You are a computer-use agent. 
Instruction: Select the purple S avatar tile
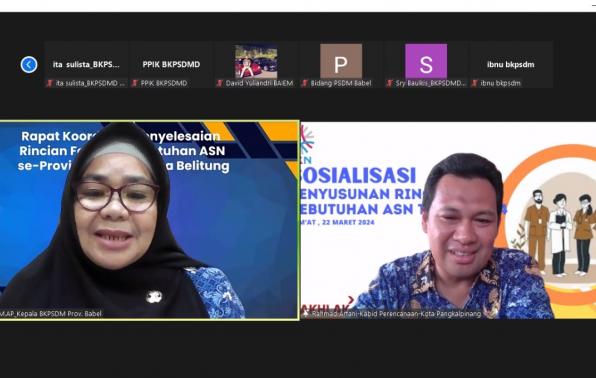[x=426, y=61]
